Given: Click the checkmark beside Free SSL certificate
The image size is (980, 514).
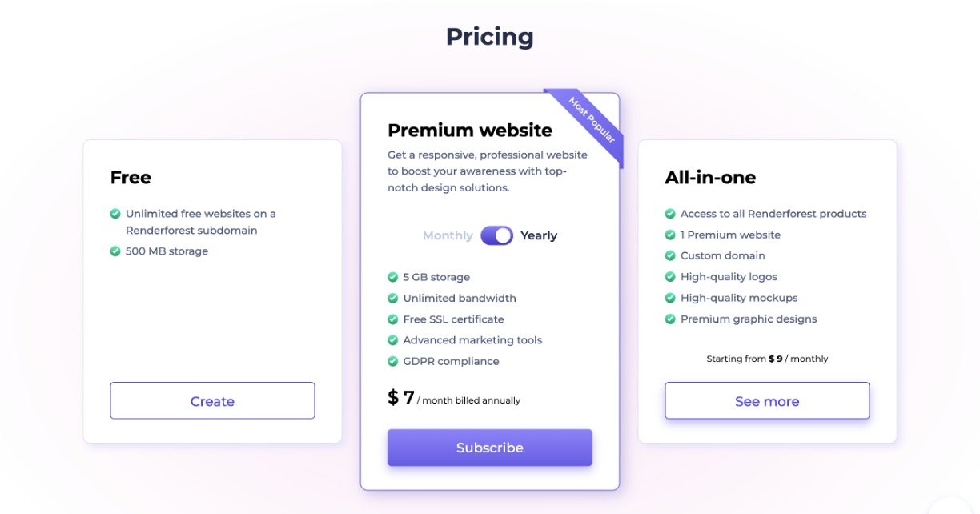Looking at the screenshot, I should coord(392,319).
